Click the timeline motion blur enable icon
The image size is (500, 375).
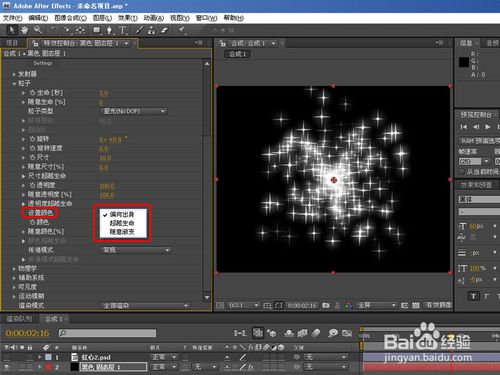point(316,333)
